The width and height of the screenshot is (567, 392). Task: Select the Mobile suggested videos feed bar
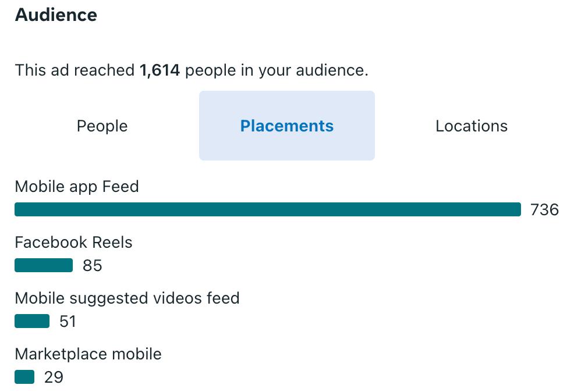pyautogui.click(x=32, y=321)
